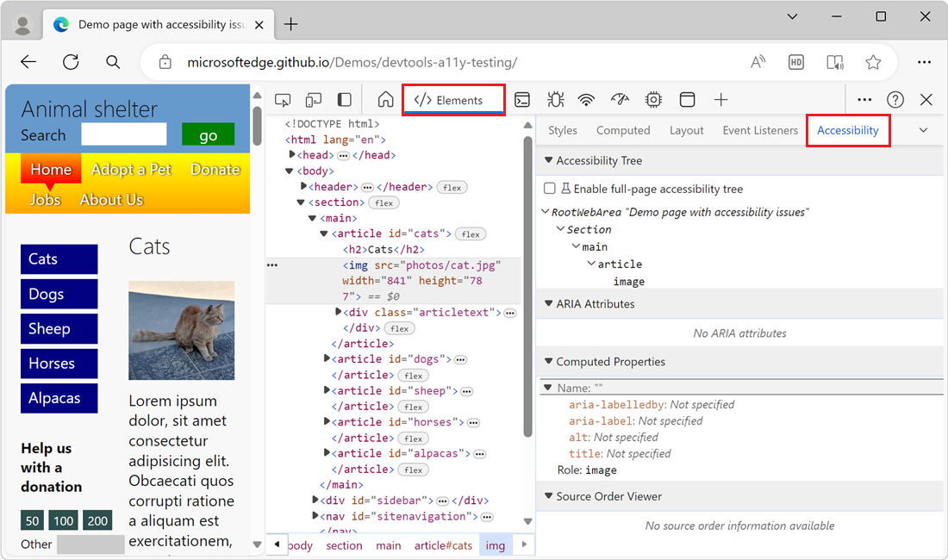Switch to the Computed tab
This screenshot has height=560, width=948.
[x=623, y=130]
